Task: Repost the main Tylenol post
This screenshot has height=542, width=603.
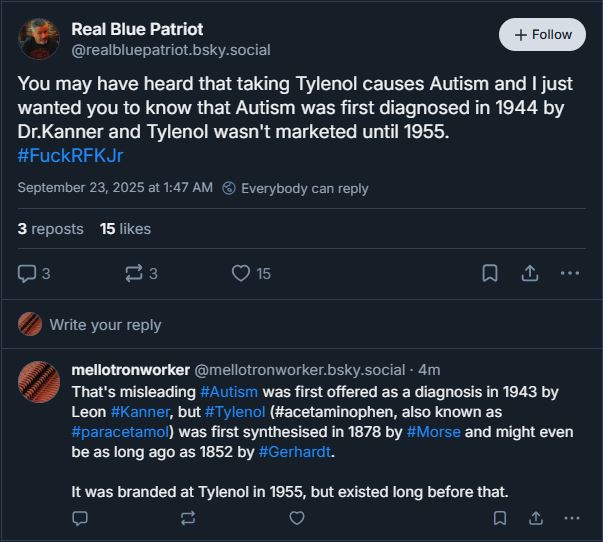Action: [135, 273]
